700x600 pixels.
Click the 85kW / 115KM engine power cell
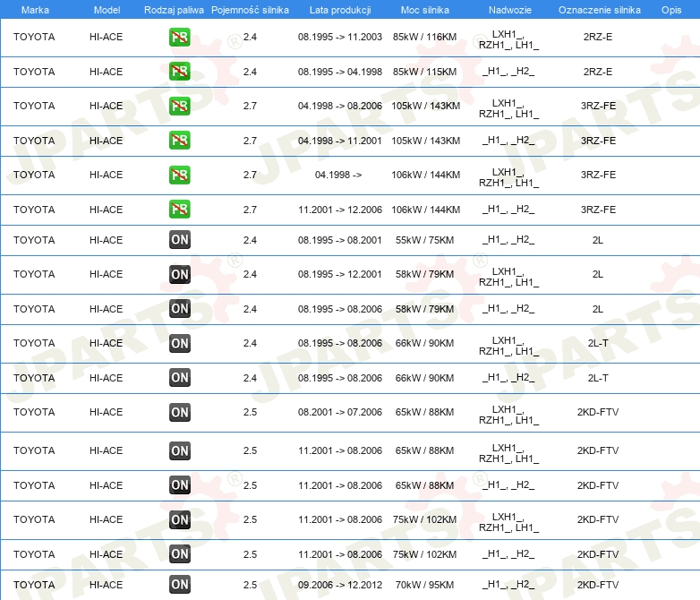425,72
